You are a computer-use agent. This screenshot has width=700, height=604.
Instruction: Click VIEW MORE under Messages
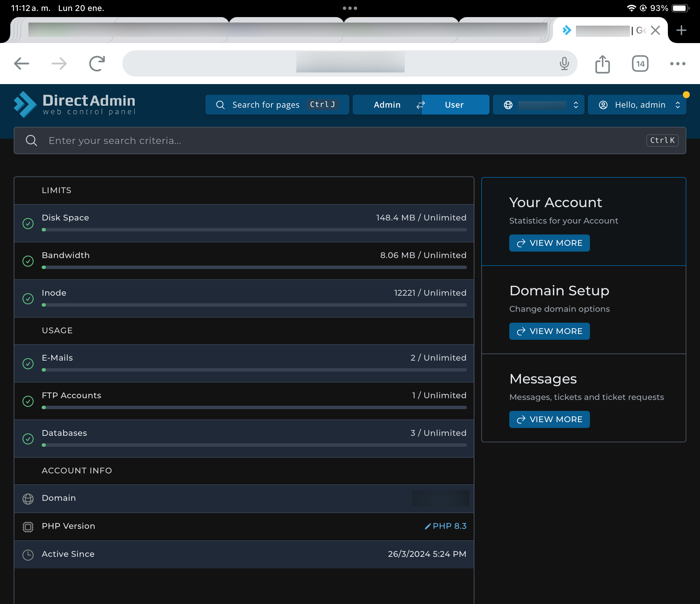[549, 419]
